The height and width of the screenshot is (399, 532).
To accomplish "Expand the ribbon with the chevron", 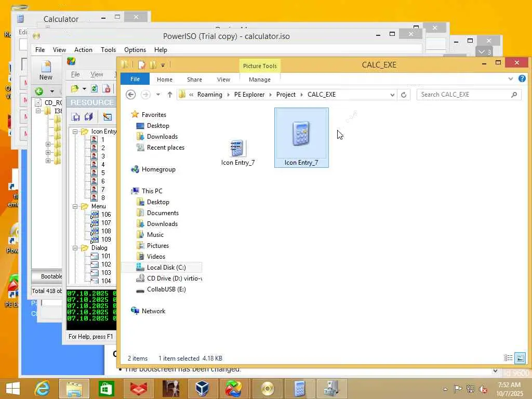I will [x=511, y=79].
